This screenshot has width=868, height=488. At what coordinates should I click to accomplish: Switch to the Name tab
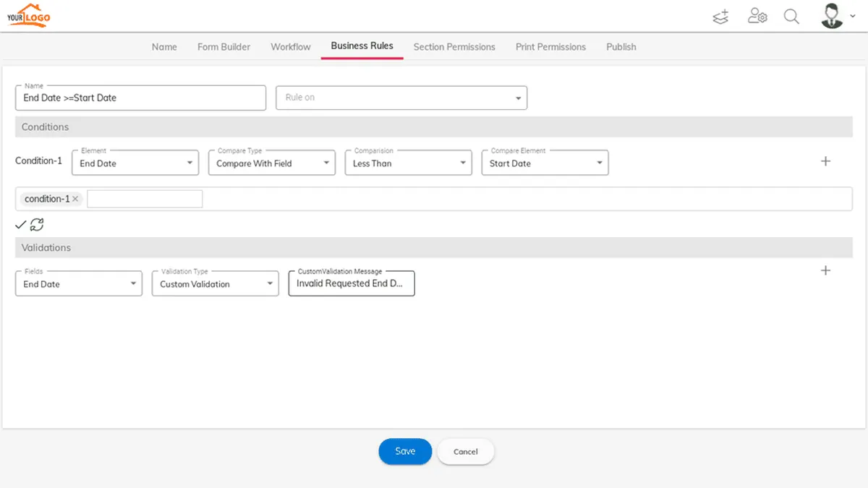tap(164, 47)
